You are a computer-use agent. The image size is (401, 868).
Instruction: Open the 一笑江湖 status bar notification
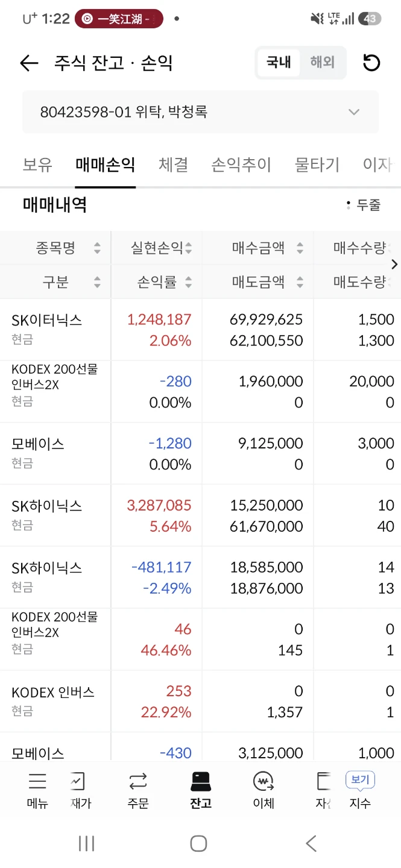pyautogui.click(x=119, y=19)
